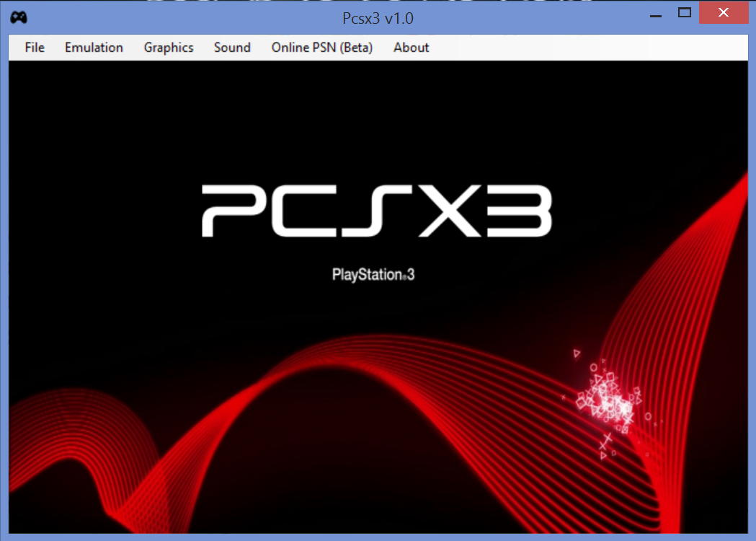The height and width of the screenshot is (541, 756).
Task: Close the Pcsx3 v1.0 window
Action: 724,12
